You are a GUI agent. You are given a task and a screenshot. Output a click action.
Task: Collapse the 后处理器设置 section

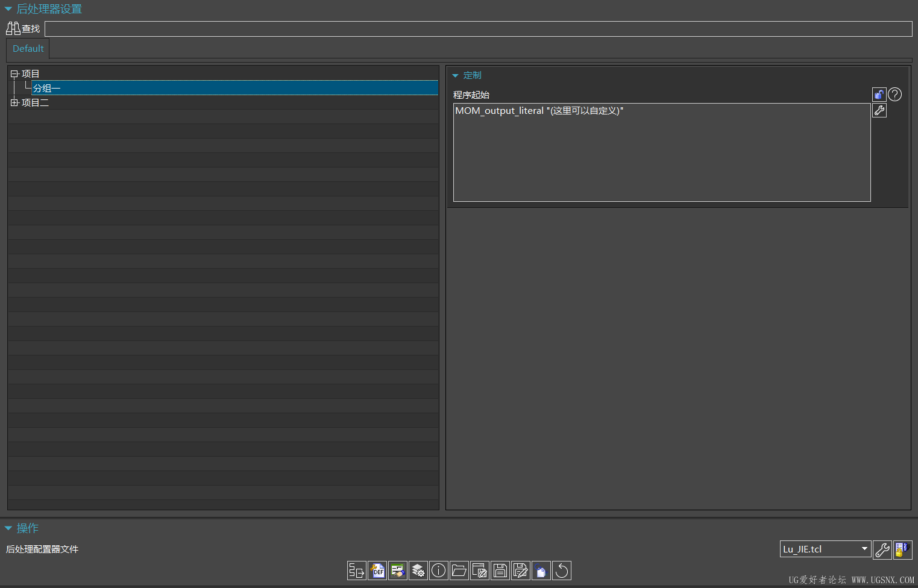pyautogui.click(x=8, y=9)
